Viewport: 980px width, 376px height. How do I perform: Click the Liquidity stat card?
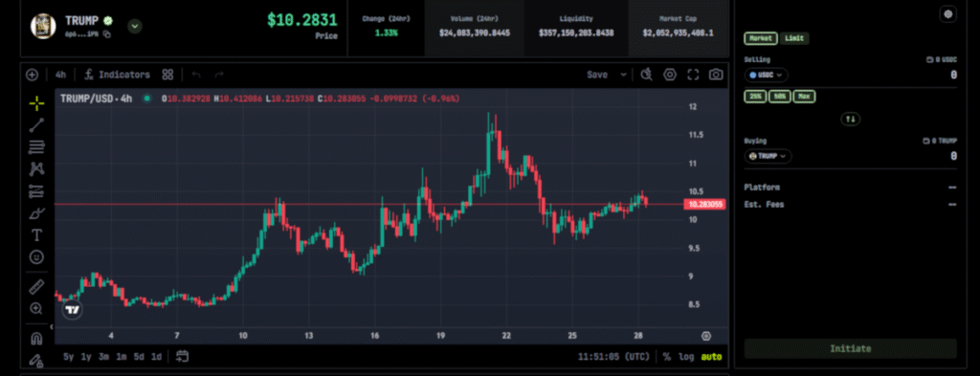576,28
